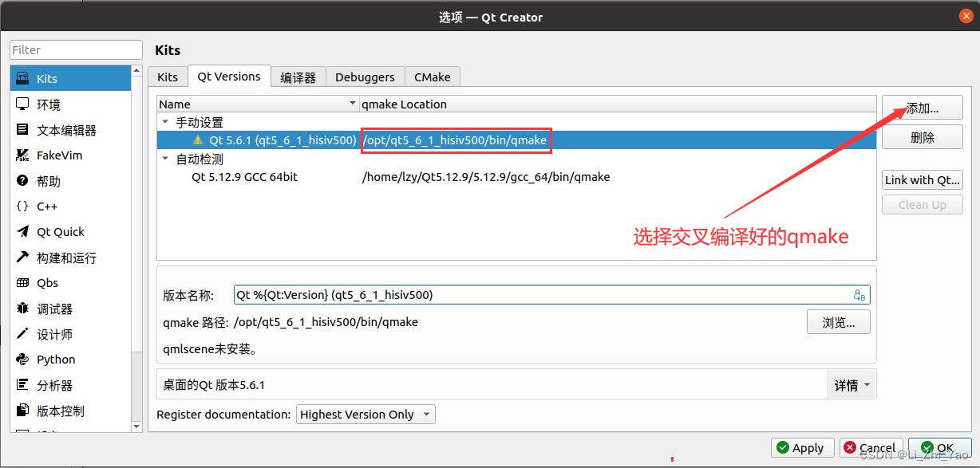This screenshot has height=468, width=980.
Task: Click the 构建和运行 hammer icon
Action: [22, 257]
